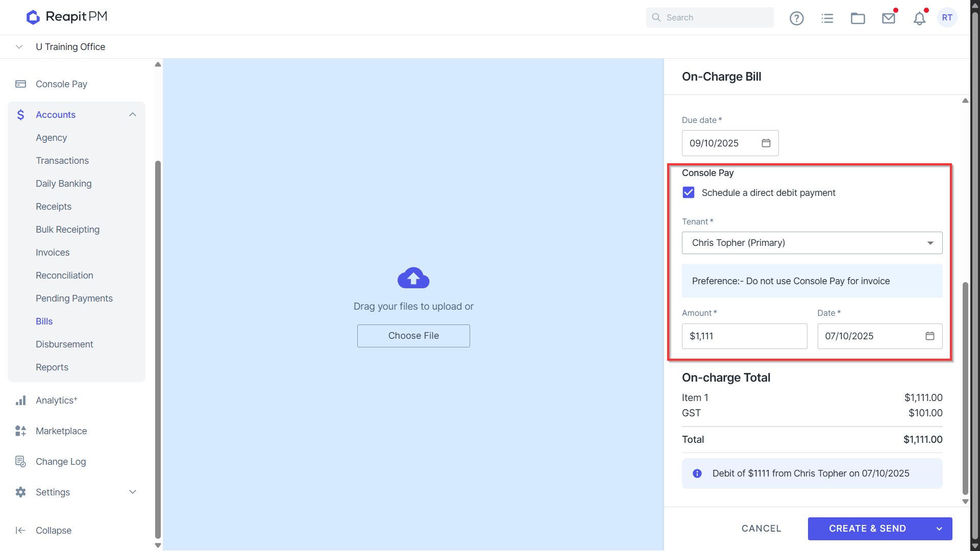Viewport: 980px width, 551px height.
Task: Open the Create & Send dropdown arrow
Action: click(x=939, y=529)
